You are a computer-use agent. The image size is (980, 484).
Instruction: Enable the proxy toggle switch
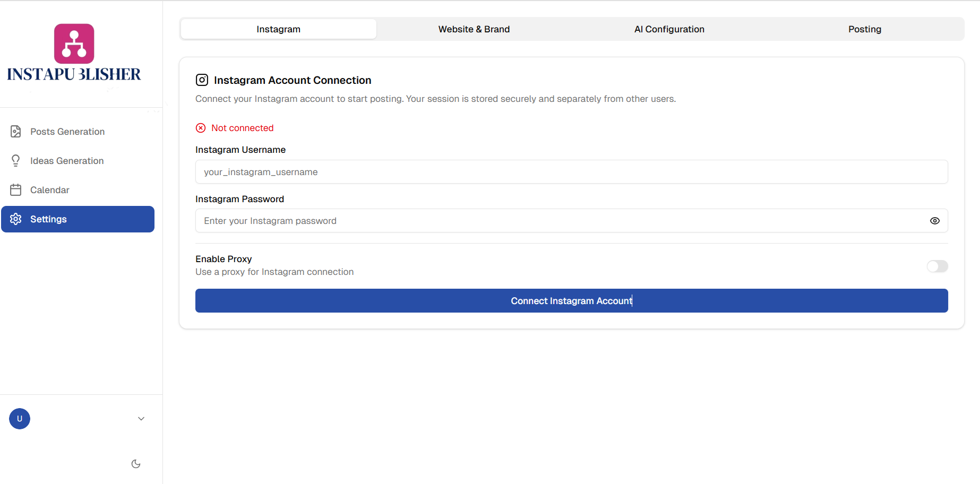click(937, 266)
